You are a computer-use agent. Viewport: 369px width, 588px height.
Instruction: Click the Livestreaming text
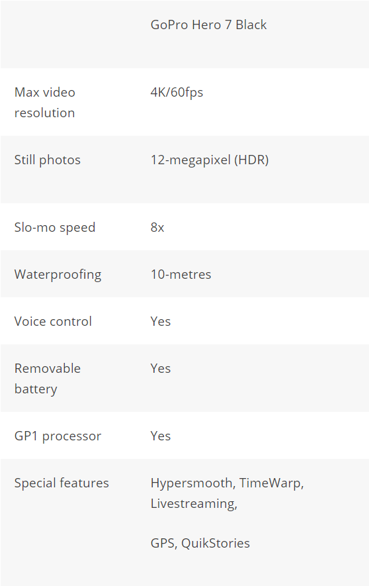(194, 504)
